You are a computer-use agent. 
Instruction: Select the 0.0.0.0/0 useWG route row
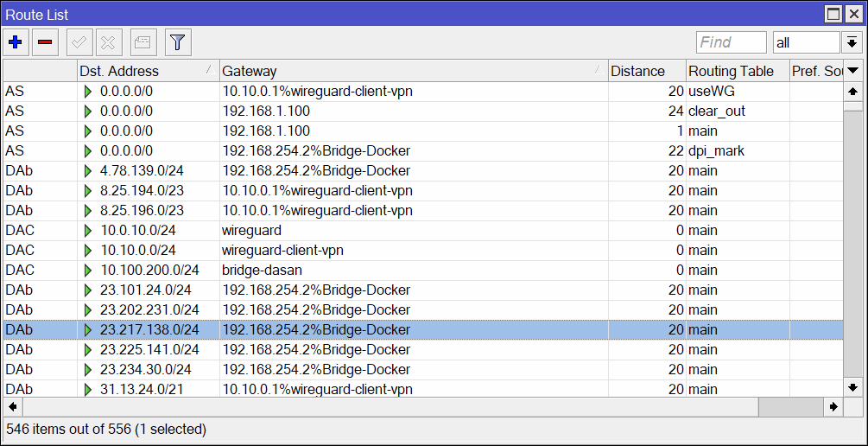click(x=345, y=91)
